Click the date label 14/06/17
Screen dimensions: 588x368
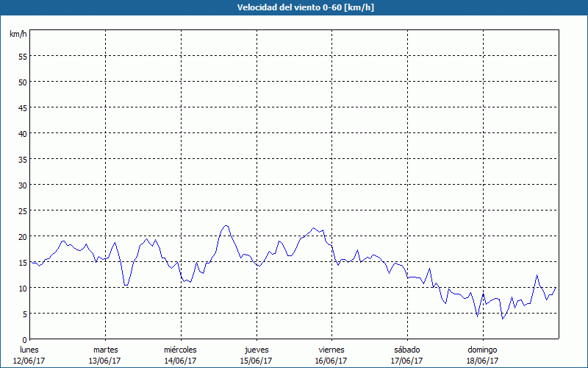(180, 361)
